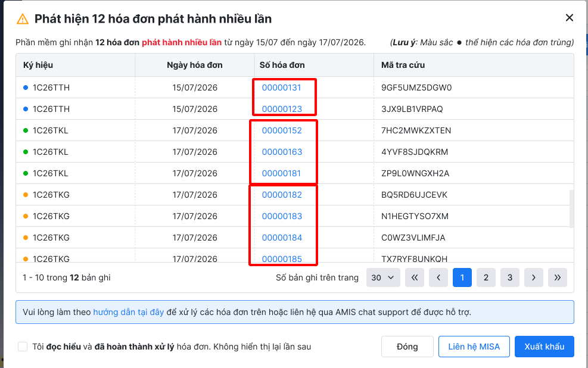Click the Đóng button

[407, 347]
